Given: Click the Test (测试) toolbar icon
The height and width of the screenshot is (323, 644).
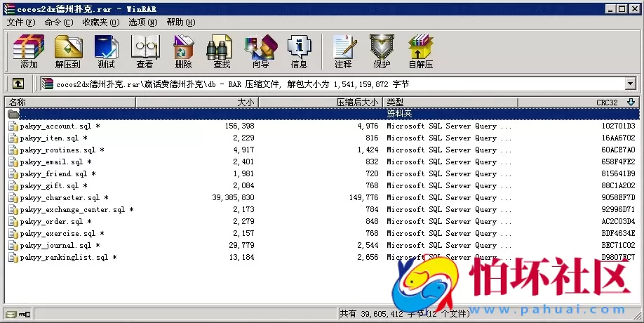Looking at the screenshot, I should (x=106, y=51).
